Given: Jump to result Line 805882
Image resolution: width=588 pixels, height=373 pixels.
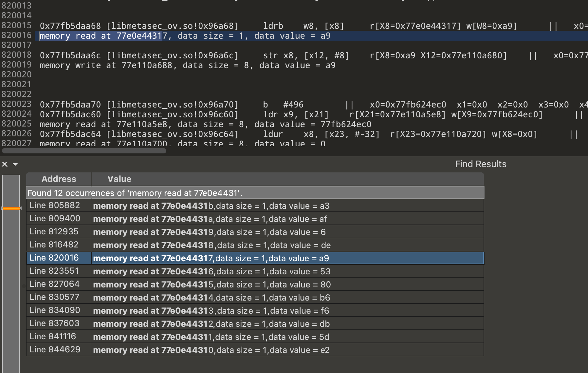Looking at the screenshot, I should coord(55,206).
